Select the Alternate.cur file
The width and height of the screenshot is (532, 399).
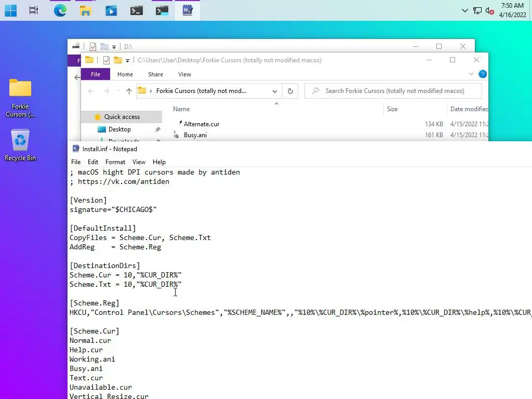(x=202, y=124)
